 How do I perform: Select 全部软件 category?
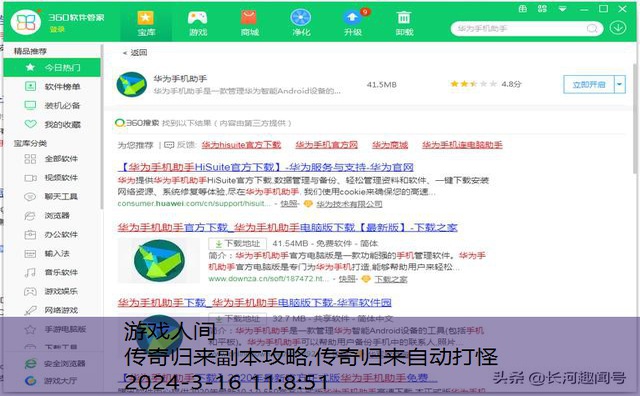click(52, 159)
